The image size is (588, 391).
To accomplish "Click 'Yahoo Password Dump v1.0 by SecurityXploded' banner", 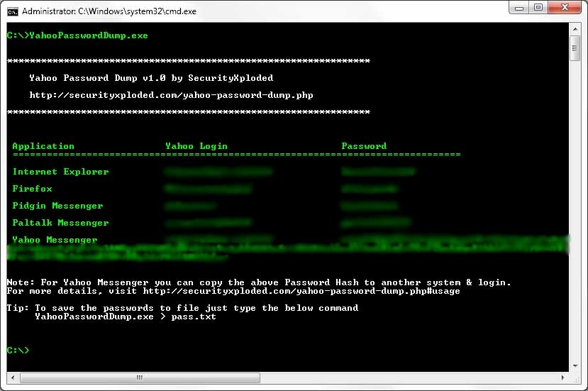I will tap(151, 78).
